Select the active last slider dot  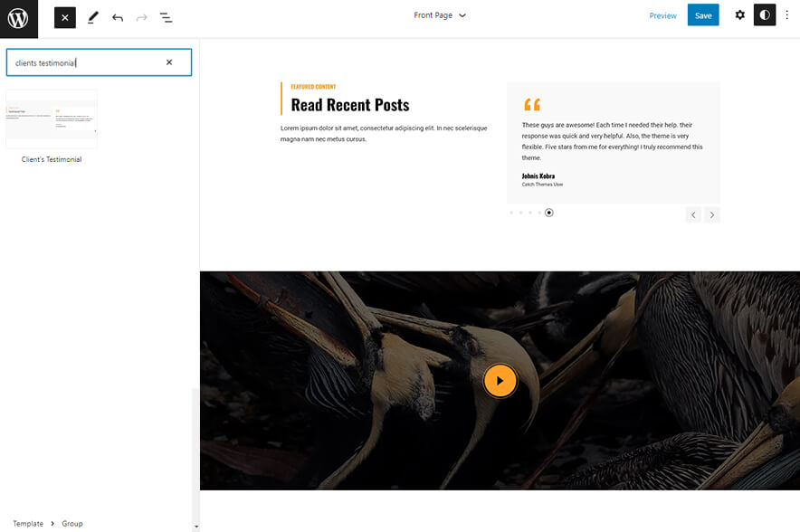click(x=549, y=213)
